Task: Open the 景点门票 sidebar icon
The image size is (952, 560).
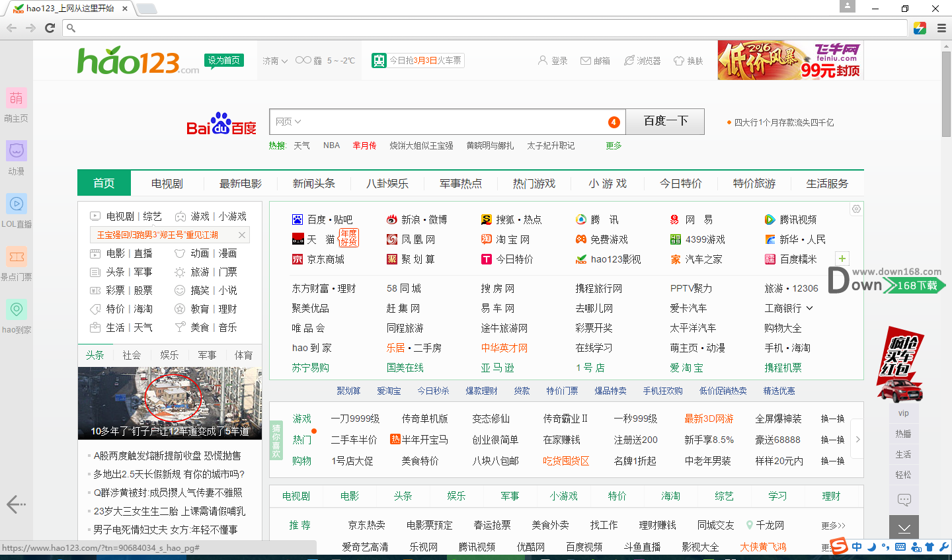Action: tap(17, 257)
